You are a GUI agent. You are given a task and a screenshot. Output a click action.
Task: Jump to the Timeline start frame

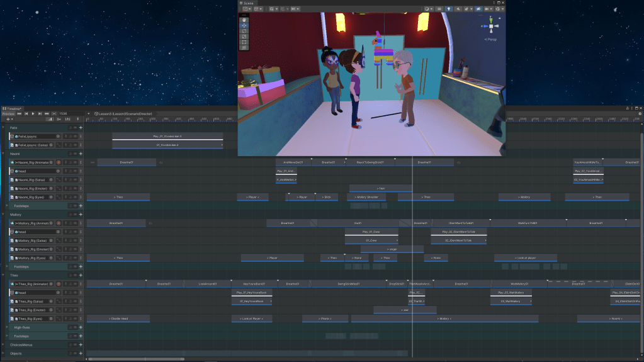point(20,113)
